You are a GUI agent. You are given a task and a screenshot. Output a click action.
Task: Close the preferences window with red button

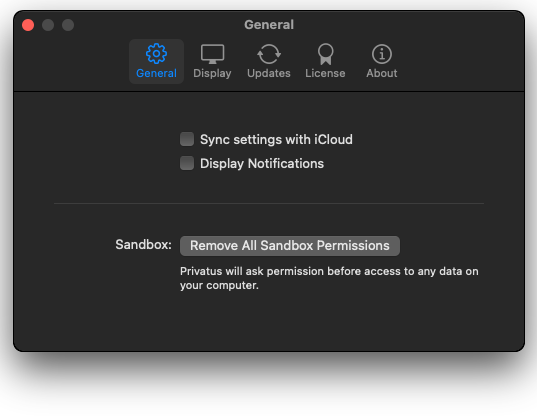[x=28, y=25]
